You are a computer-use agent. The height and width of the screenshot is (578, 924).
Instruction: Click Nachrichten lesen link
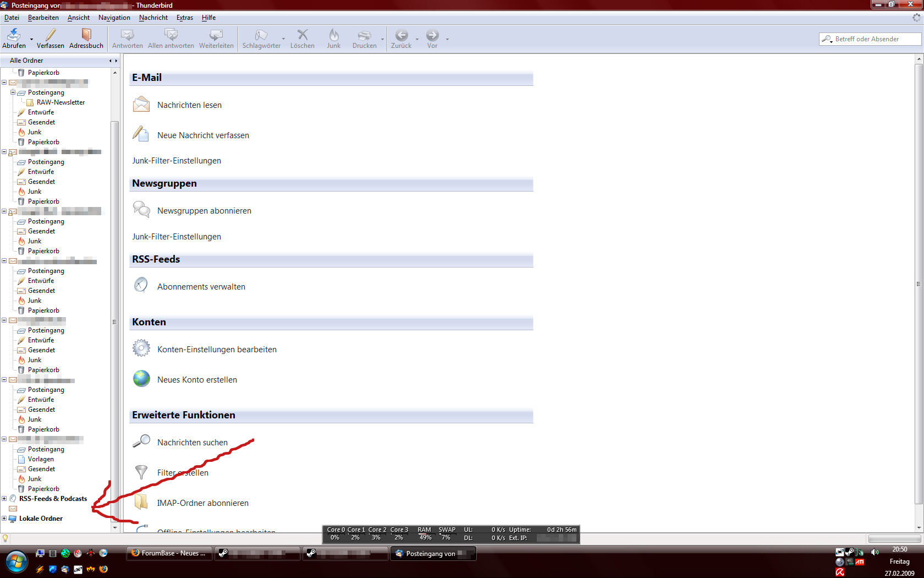click(x=189, y=105)
